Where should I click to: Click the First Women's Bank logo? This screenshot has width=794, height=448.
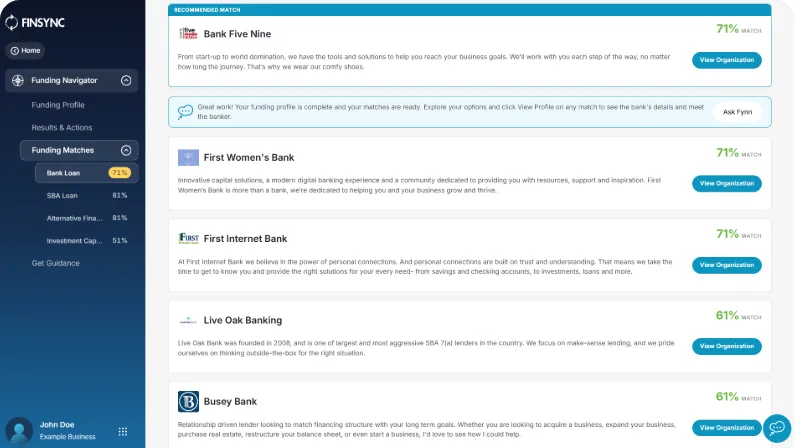188,157
